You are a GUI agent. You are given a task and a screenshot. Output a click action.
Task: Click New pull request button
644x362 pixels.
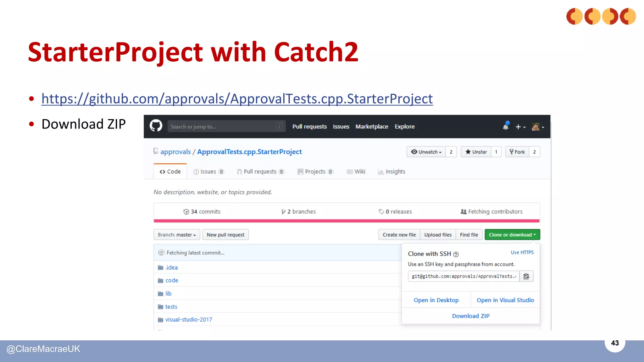(x=225, y=235)
